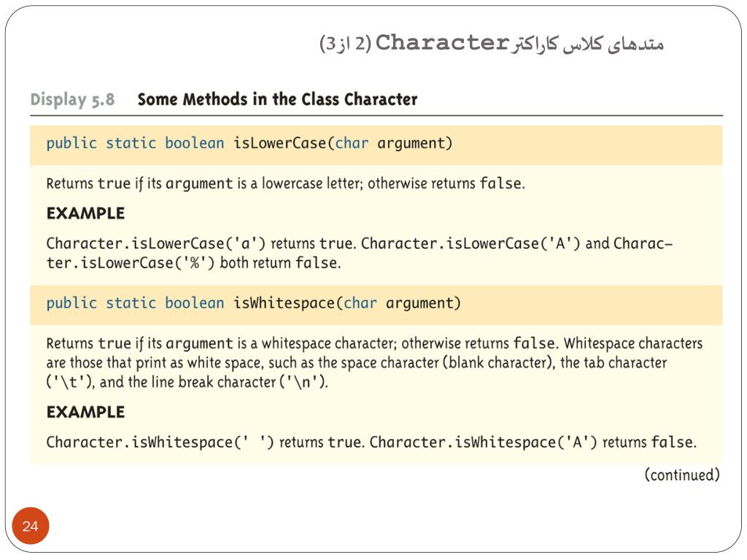
Task: Click the second EXAMPLE heading under isWhitespace
Action: [x=86, y=412]
